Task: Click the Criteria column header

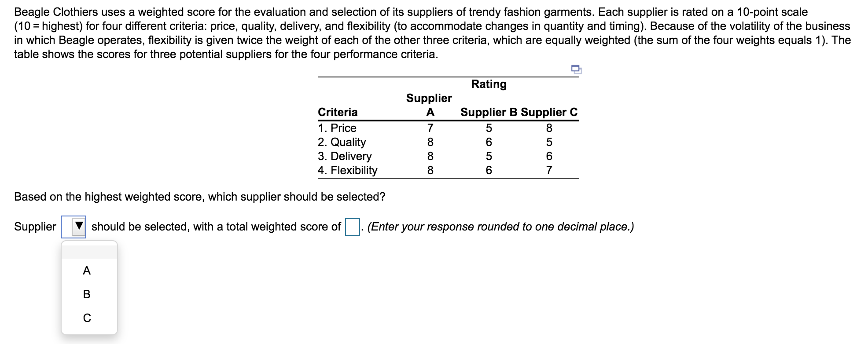Action: click(337, 112)
